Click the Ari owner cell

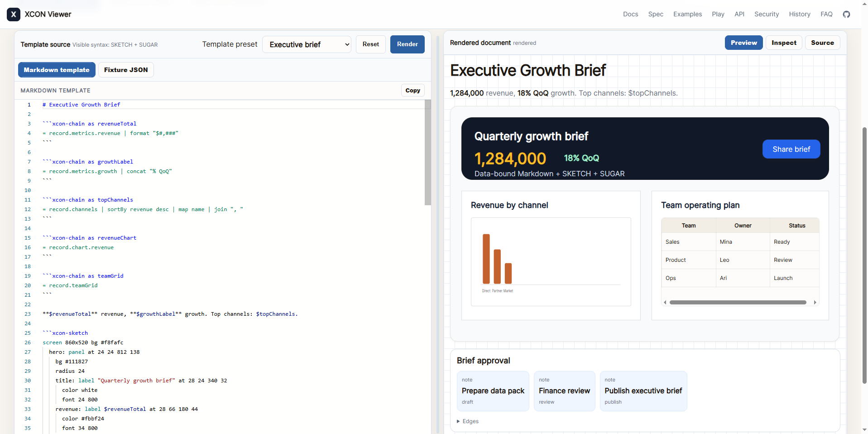[743, 278]
